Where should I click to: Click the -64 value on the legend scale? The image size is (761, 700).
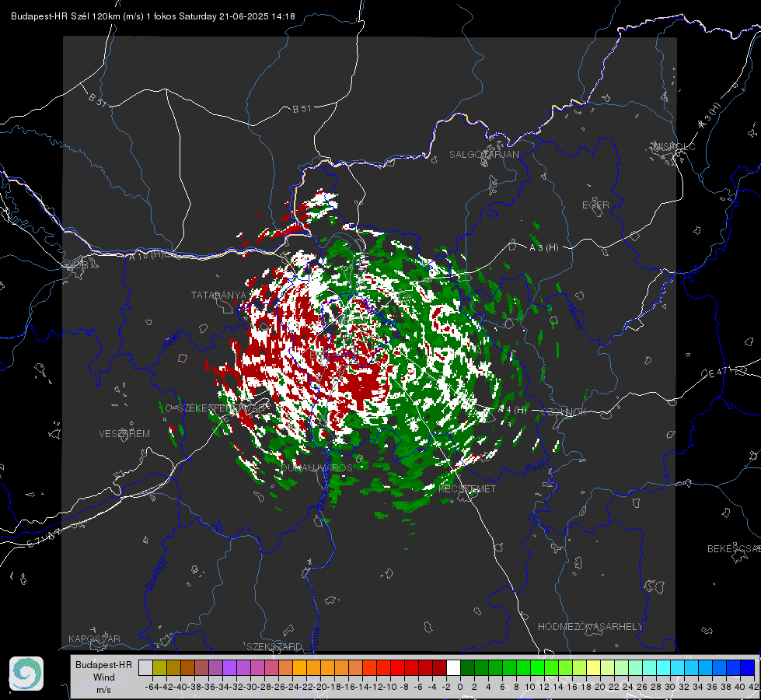152,687
